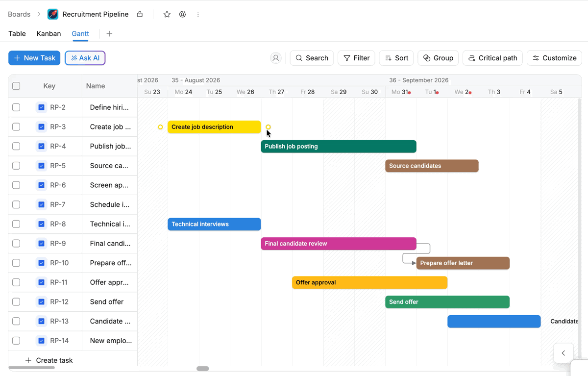The height and width of the screenshot is (376, 588).
Task: Toggle the select-all checkbox in header
Action: (16, 86)
